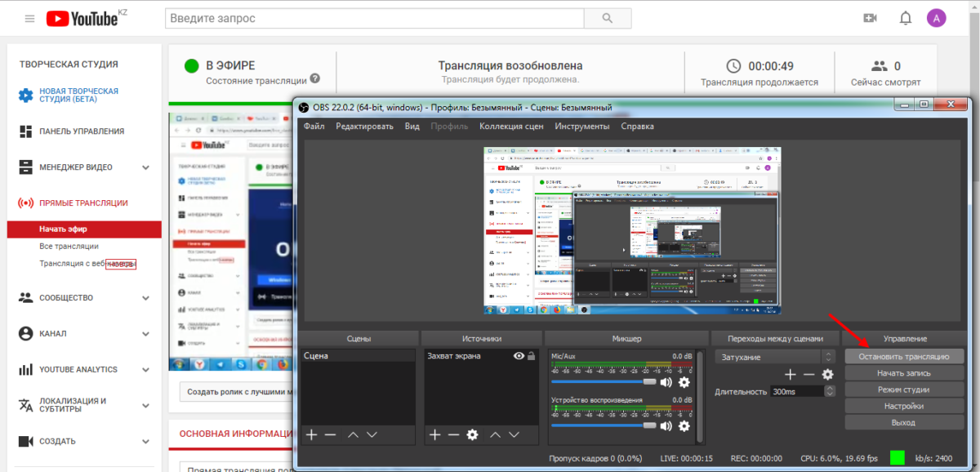Image resolution: width=980 pixels, height=472 pixels.
Task: Remove selected scene with minus icon
Action: (330, 435)
